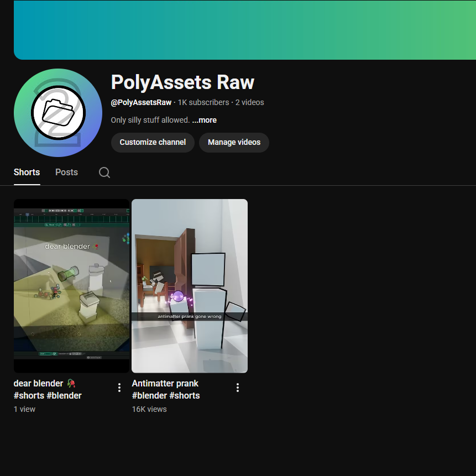The width and height of the screenshot is (476, 476).
Task: Expand channel description with ...more
Action: click(205, 120)
